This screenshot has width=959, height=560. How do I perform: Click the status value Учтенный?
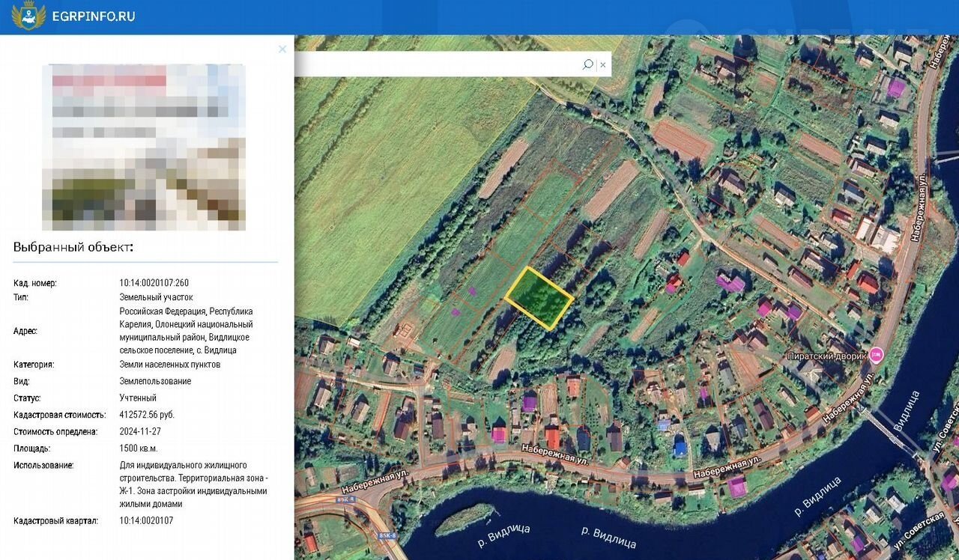pyautogui.click(x=138, y=398)
